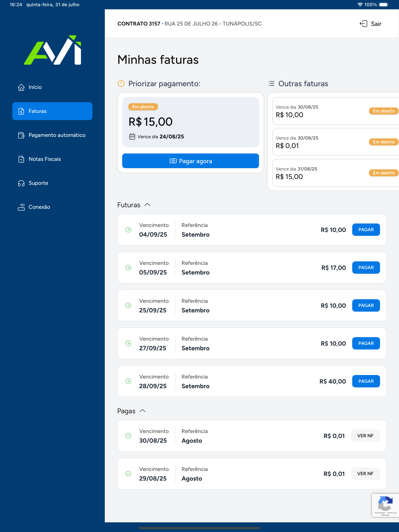This screenshot has height=532, width=399.
Task: Tap Pagar agora for the R$ 15,00 invoice
Action: point(190,161)
